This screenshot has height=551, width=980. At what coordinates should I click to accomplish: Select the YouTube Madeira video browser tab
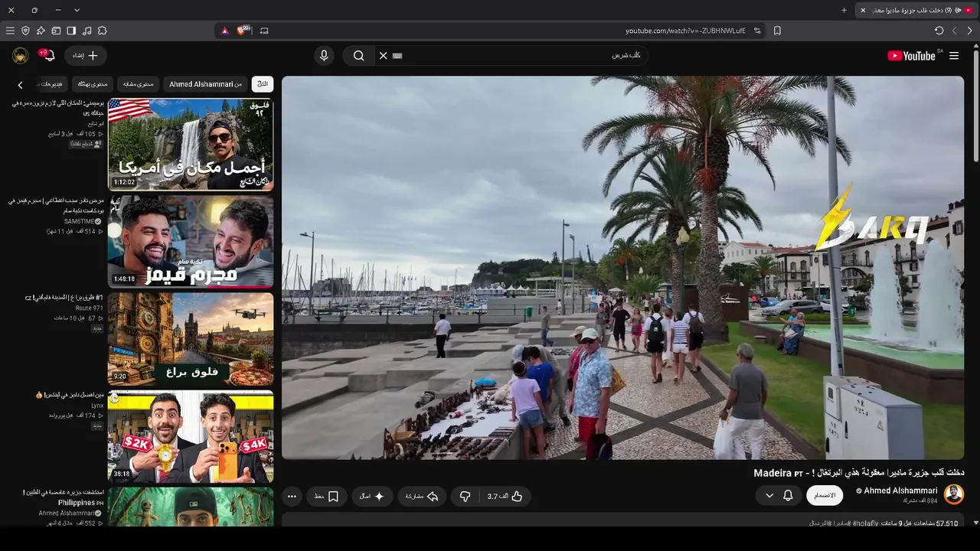click(916, 10)
